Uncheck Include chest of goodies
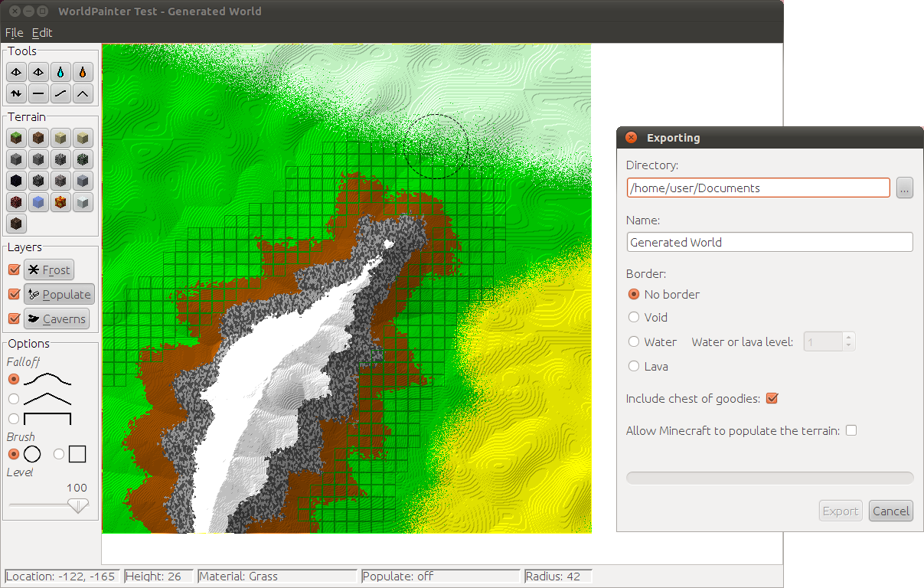Screen dimensions: 924x588 point(772,398)
